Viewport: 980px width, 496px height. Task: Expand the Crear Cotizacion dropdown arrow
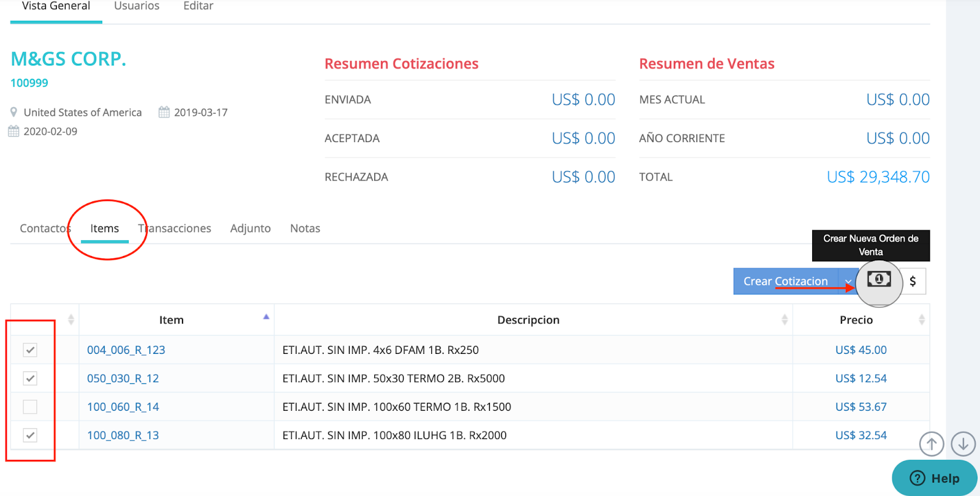(x=848, y=282)
